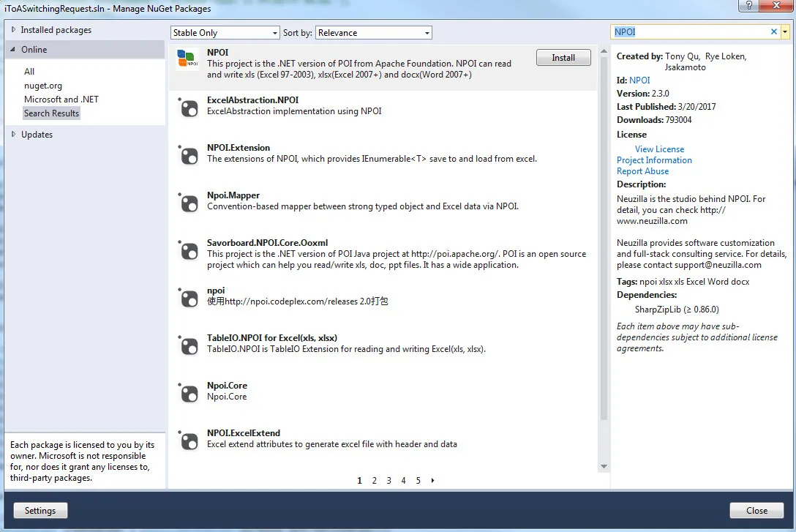Viewport: 796px width, 532px height.
Task: Go to results page 3
Action: 389,480
